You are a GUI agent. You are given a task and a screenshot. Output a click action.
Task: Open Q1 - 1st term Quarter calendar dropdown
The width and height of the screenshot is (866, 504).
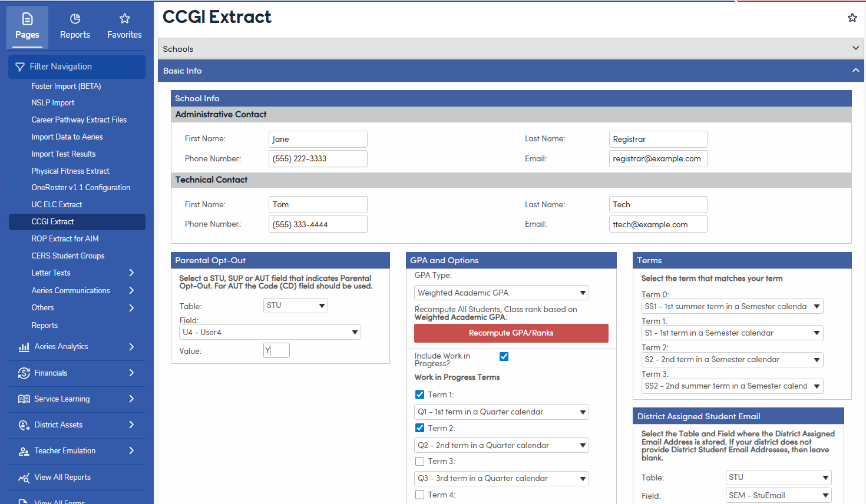pyautogui.click(x=501, y=412)
